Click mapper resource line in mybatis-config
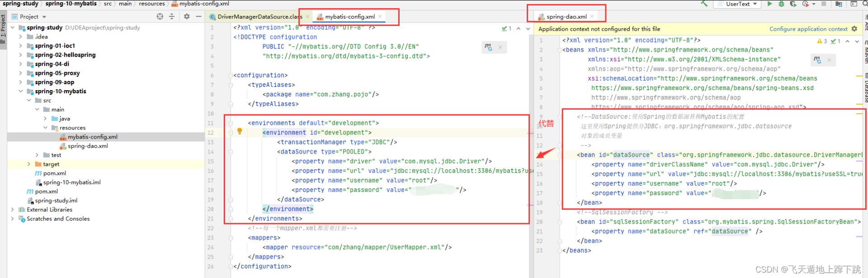Image resolution: width=868 pixels, height=278 pixels. 357,247
